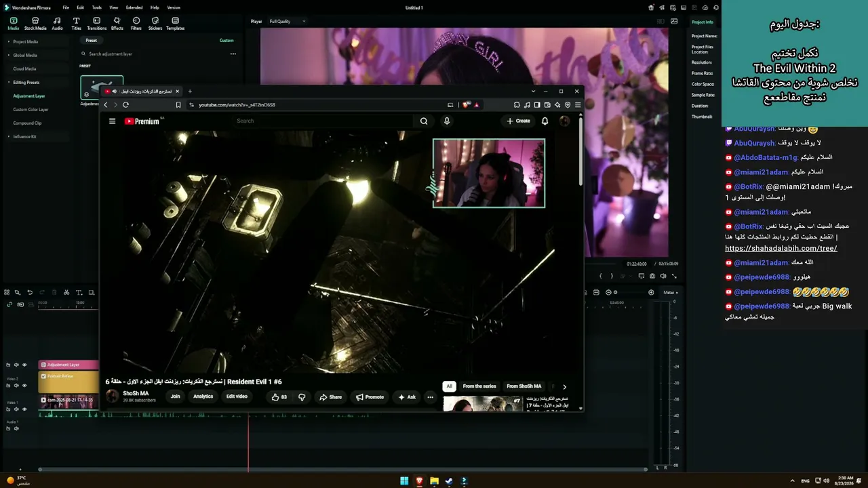Click the timeline scissors split icon
Image resolution: width=868 pixels, height=488 pixels.
tap(66, 292)
